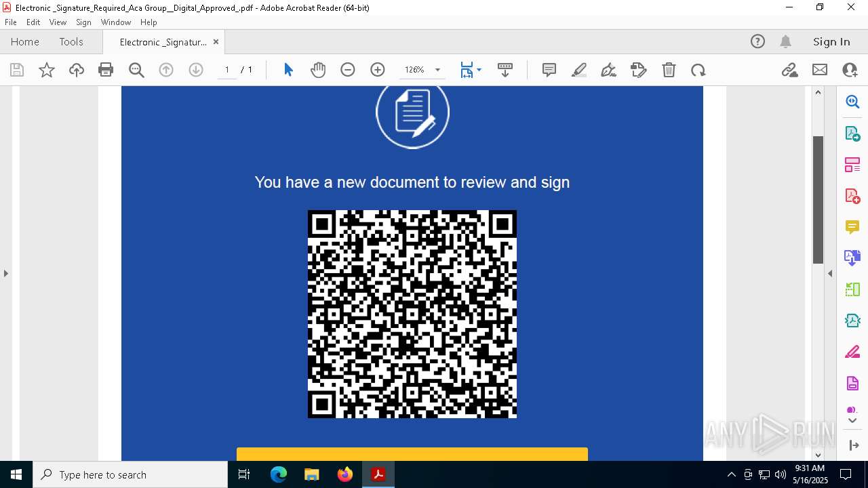The height and width of the screenshot is (488, 868).
Task: Click the QR code image
Action: 412,314
